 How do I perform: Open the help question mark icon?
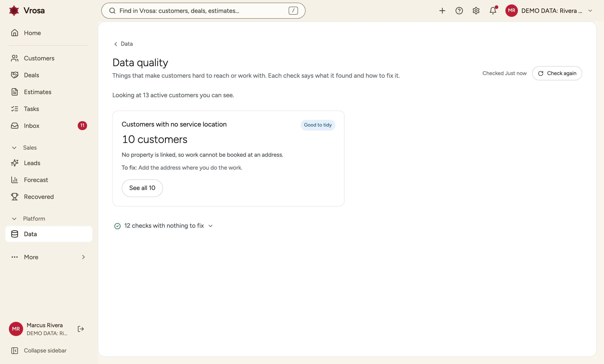459,11
